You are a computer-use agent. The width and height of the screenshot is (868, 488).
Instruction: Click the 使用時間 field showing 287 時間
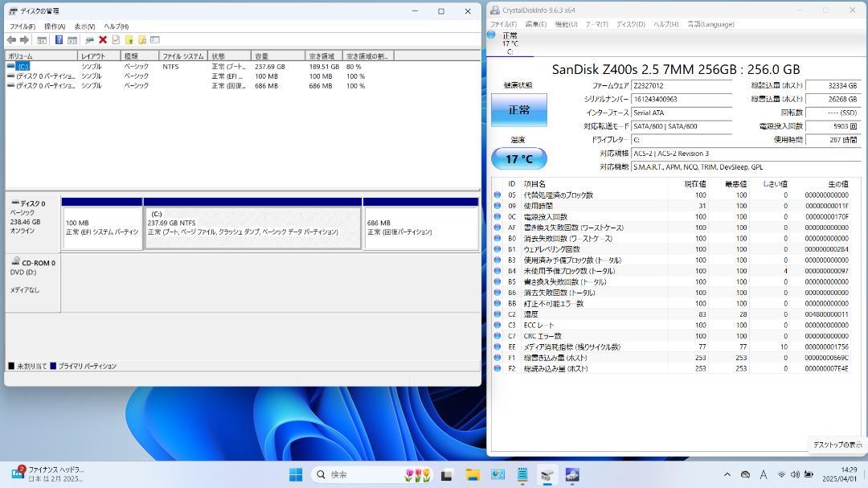832,140
